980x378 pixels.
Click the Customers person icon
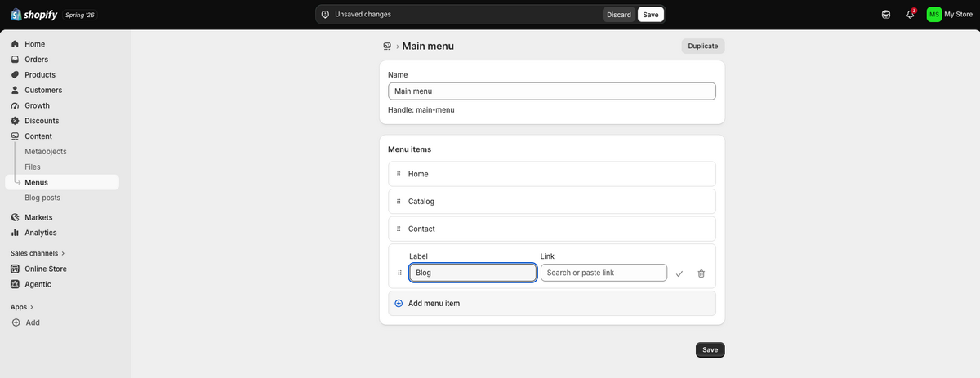click(15, 90)
